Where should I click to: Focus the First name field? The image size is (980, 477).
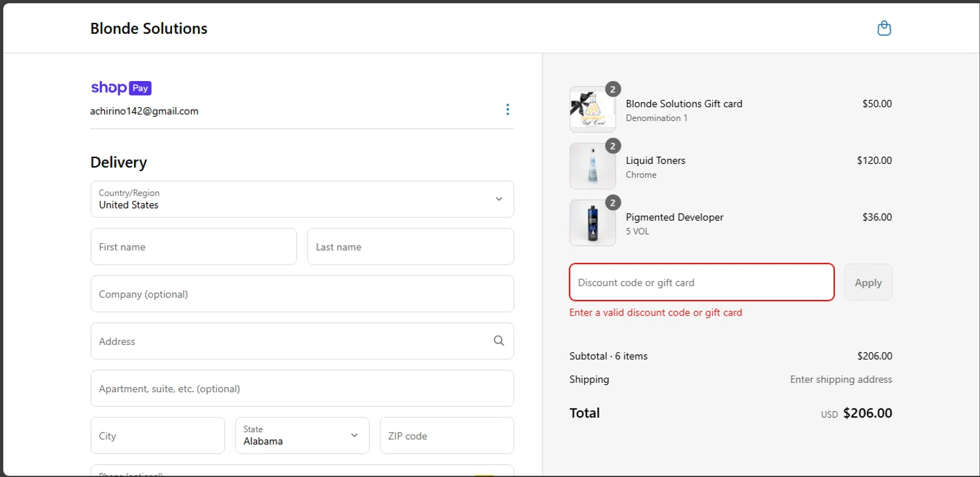(193, 246)
